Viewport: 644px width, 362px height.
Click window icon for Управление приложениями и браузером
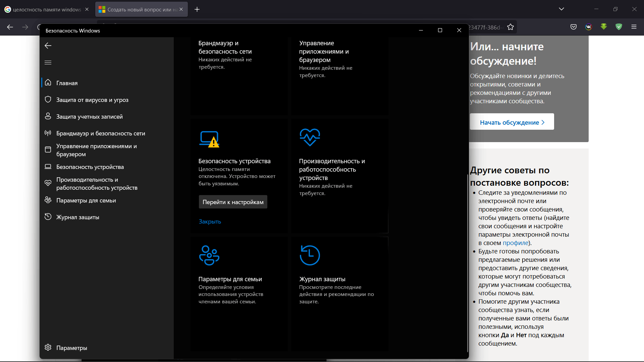tap(48, 149)
